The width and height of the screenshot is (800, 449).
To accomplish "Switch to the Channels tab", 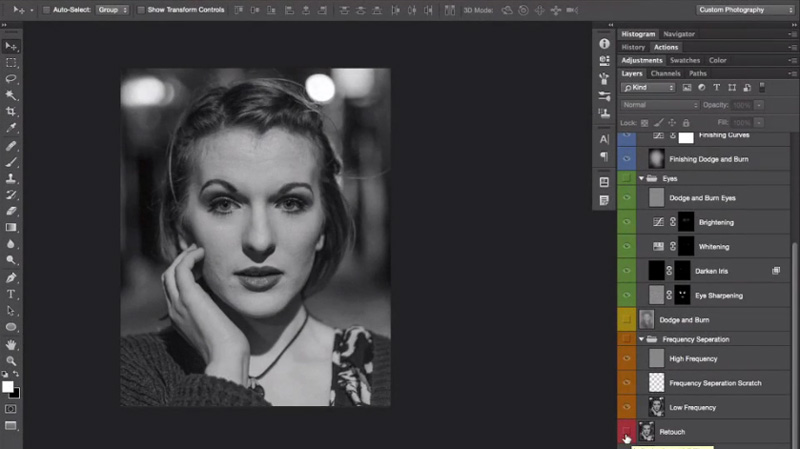I will coord(665,73).
